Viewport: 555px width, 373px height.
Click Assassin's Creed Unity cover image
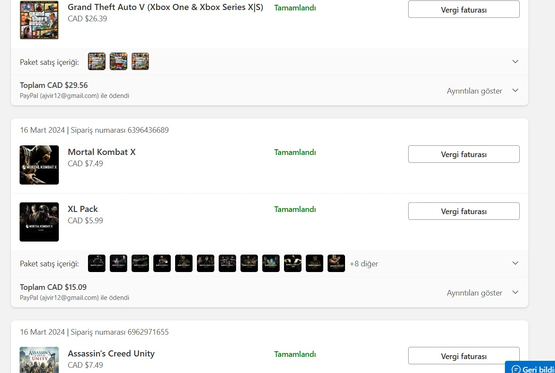tap(39, 360)
